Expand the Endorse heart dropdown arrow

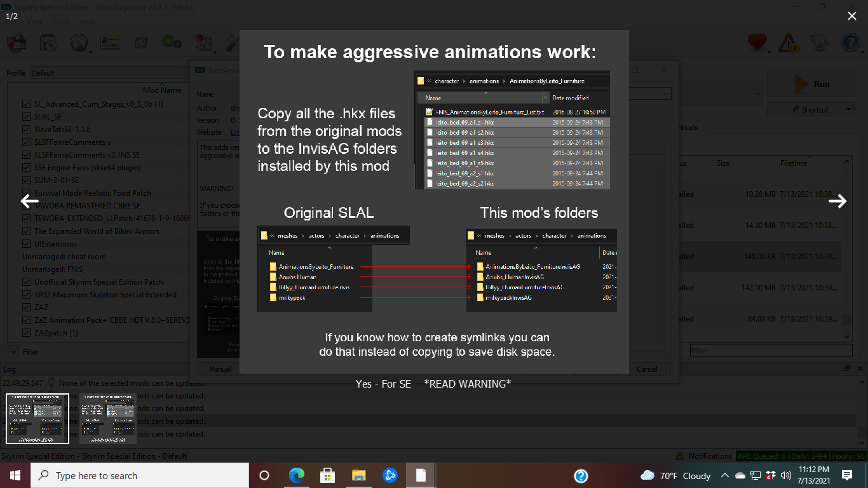(769, 51)
